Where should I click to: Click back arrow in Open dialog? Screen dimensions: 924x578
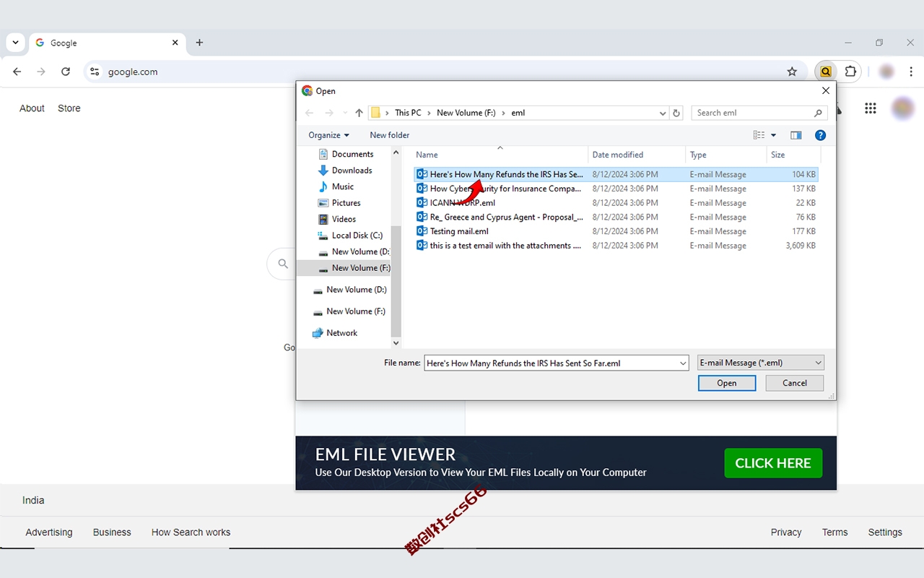pyautogui.click(x=310, y=113)
